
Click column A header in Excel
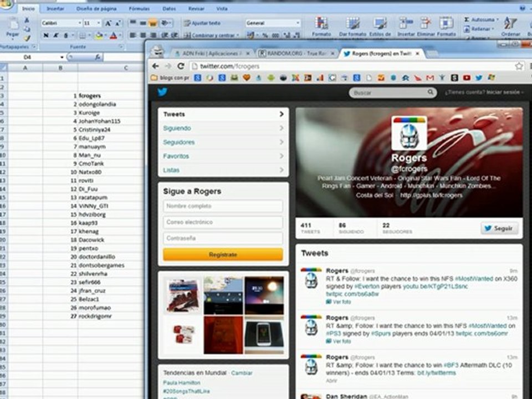click(x=25, y=68)
